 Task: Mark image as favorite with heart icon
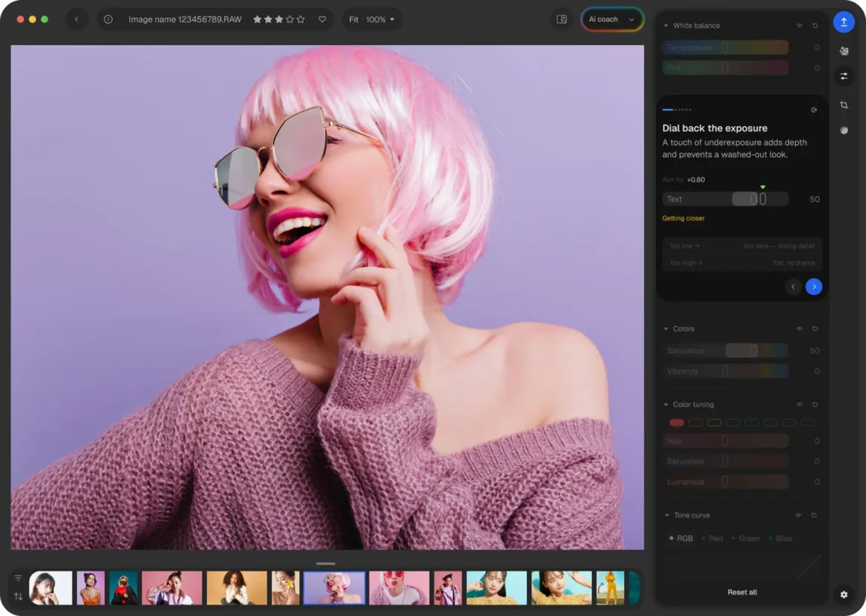pos(322,19)
